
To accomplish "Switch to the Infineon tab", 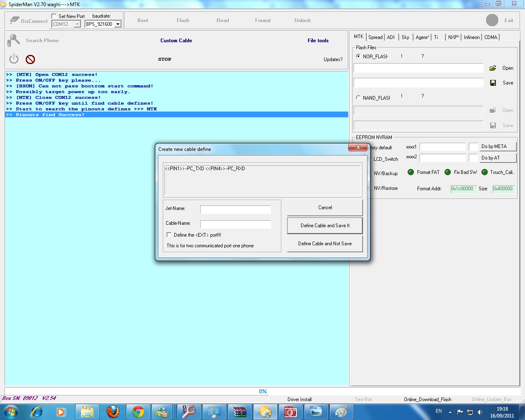I will pyautogui.click(x=472, y=37).
